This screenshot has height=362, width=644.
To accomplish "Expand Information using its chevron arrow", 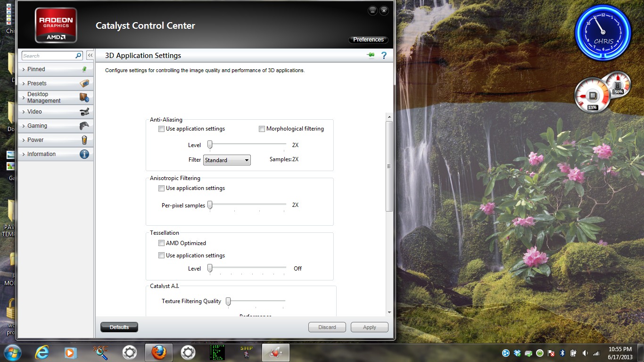I will (24, 154).
